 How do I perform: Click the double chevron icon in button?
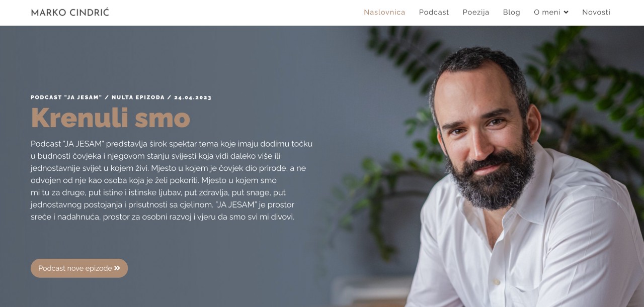117,268
